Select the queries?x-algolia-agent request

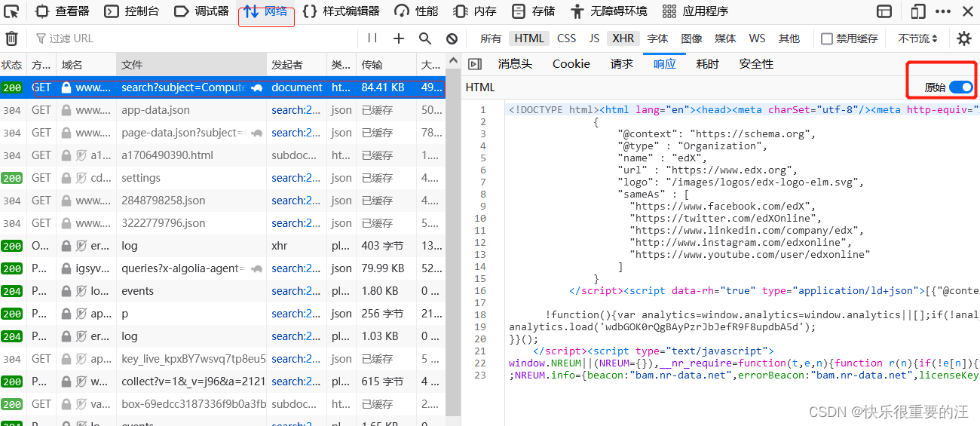click(x=222, y=268)
